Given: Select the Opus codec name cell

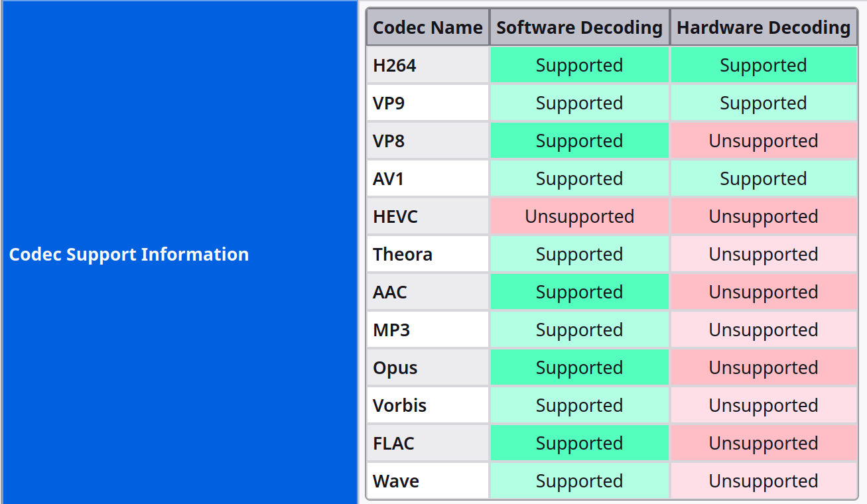Looking at the screenshot, I should click(x=428, y=368).
